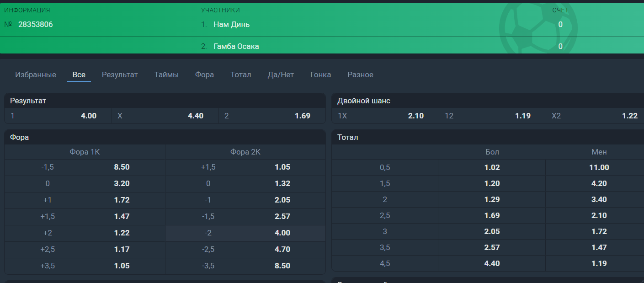Go to the Гонка tab
The image size is (644, 283).
(320, 75)
